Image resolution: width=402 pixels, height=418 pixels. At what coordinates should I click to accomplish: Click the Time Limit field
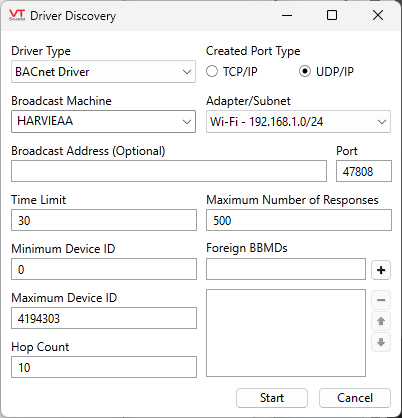[x=104, y=220]
